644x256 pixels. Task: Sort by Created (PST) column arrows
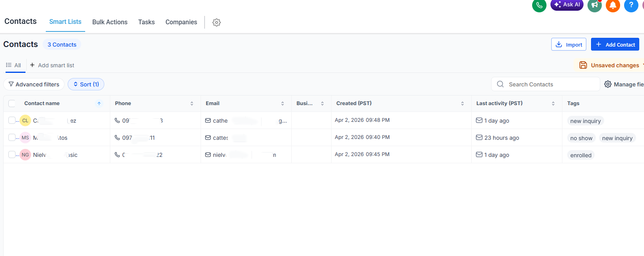[x=463, y=104]
